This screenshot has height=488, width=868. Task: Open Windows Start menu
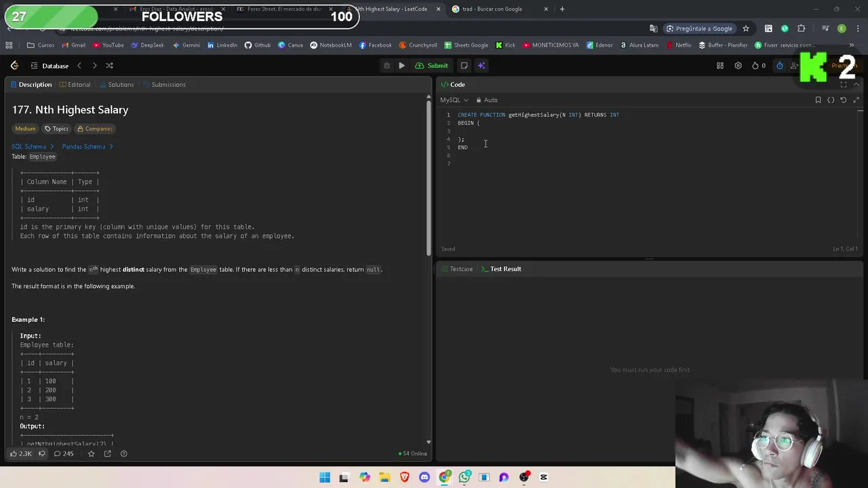click(325, 477)
